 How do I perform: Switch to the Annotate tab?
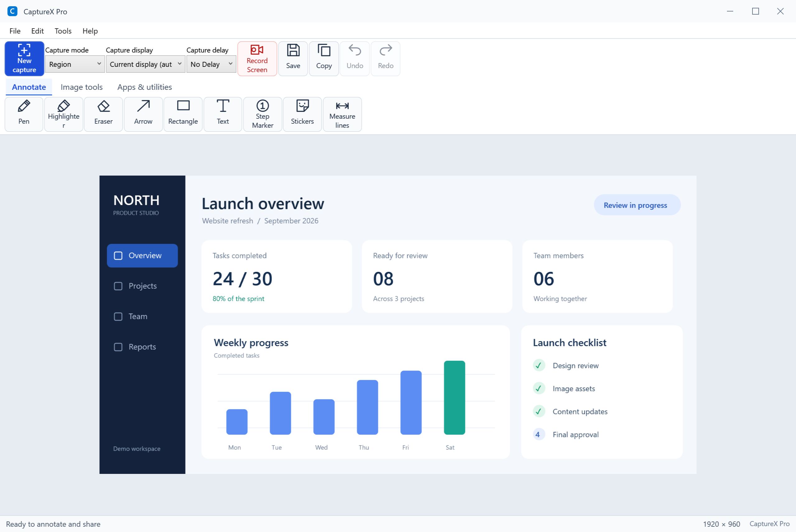tap(29, 87)
